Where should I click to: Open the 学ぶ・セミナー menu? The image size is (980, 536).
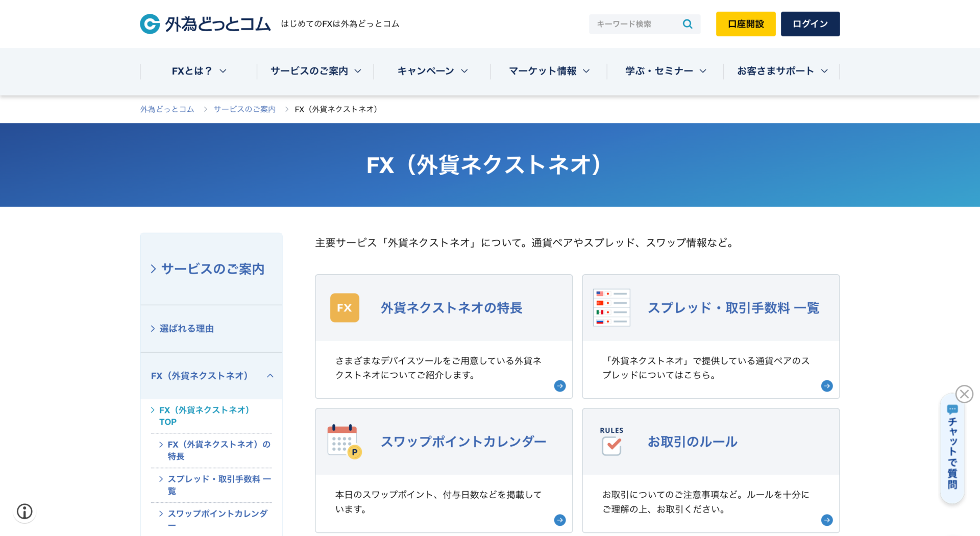pos(666,71)
